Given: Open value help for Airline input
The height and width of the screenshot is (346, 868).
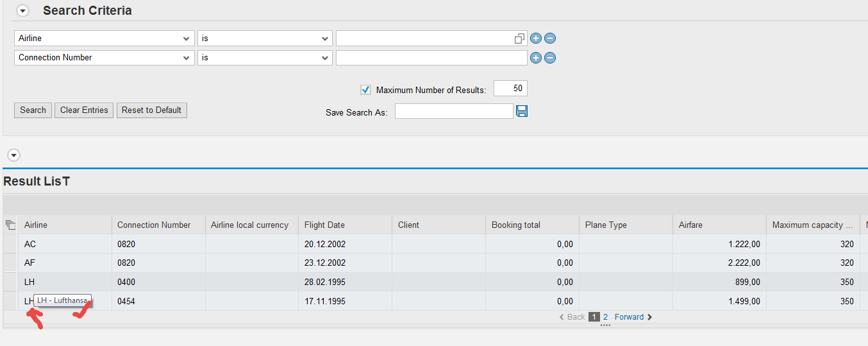Looking at the screenshot, I should [x=520, y=39].
